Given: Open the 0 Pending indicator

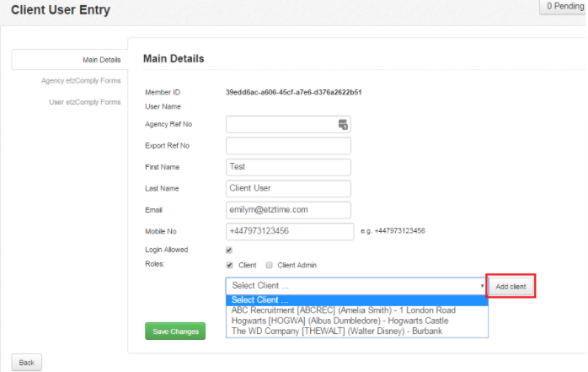Looking at the screenshot, I should [x=564, y=7].
